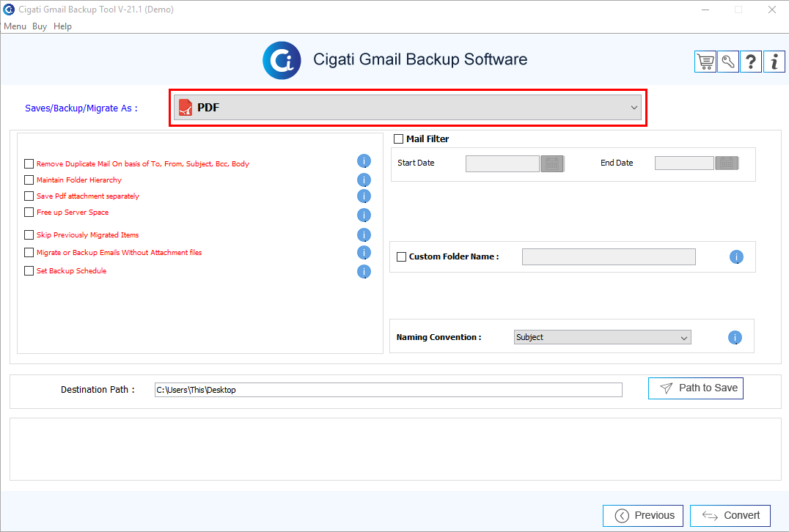Show info for Skip Previously Migrated Items

pyautogui.click(x=364, y=234)
